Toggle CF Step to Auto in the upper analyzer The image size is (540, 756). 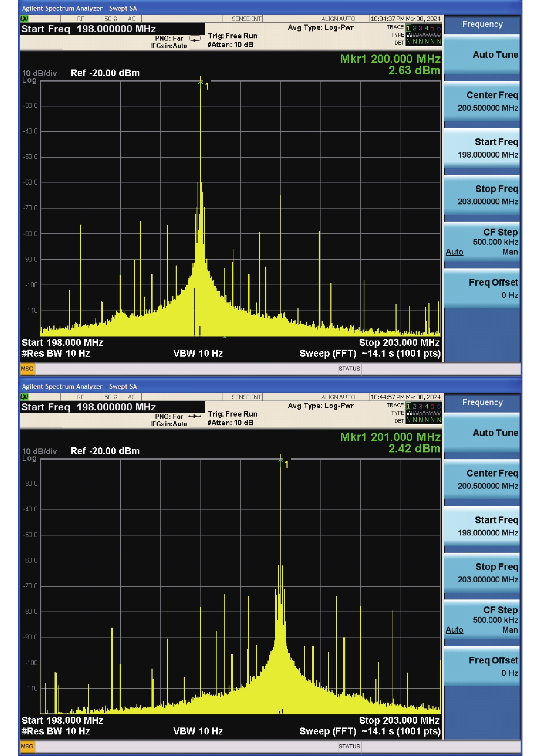click(454, 252)
